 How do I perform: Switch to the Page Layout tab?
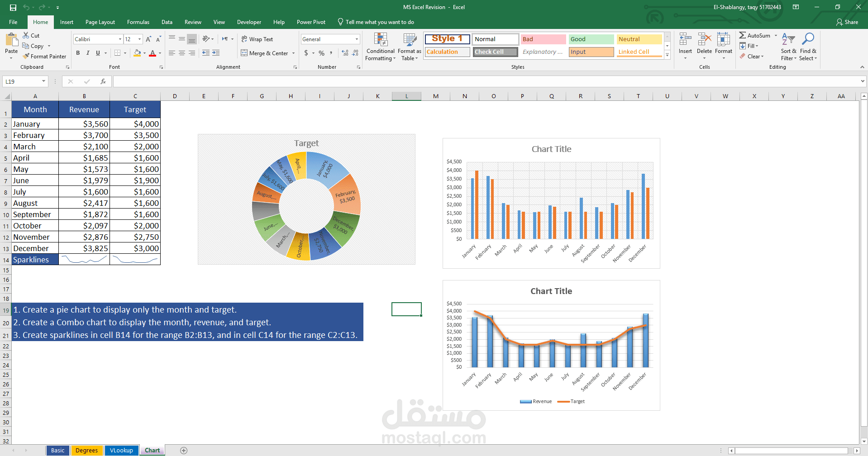click(100, 22)
